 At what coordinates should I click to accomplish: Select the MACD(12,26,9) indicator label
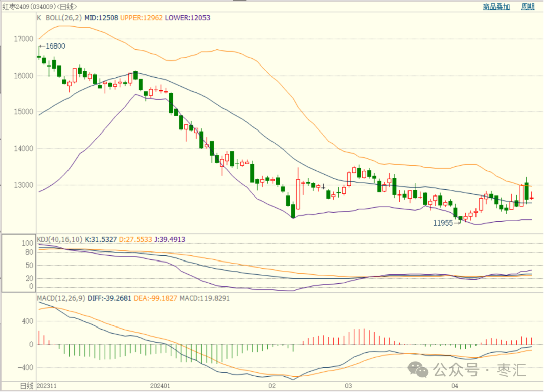[x=61, y=298]
